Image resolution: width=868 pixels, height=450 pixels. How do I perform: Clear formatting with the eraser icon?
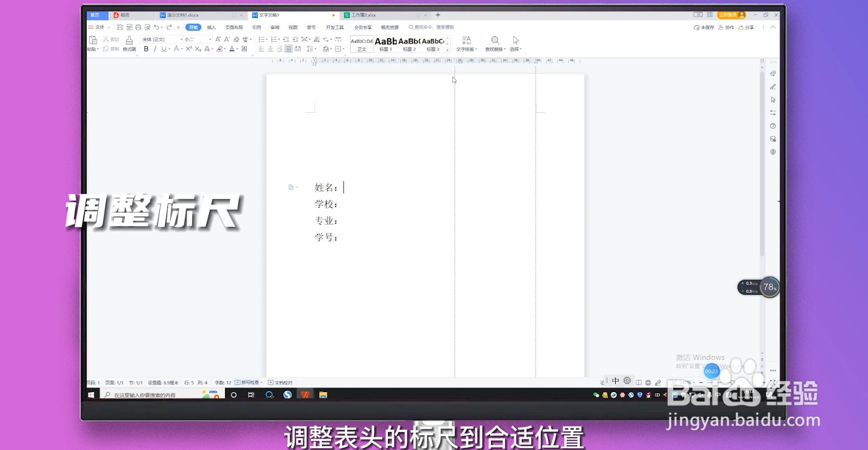point(236,39)
